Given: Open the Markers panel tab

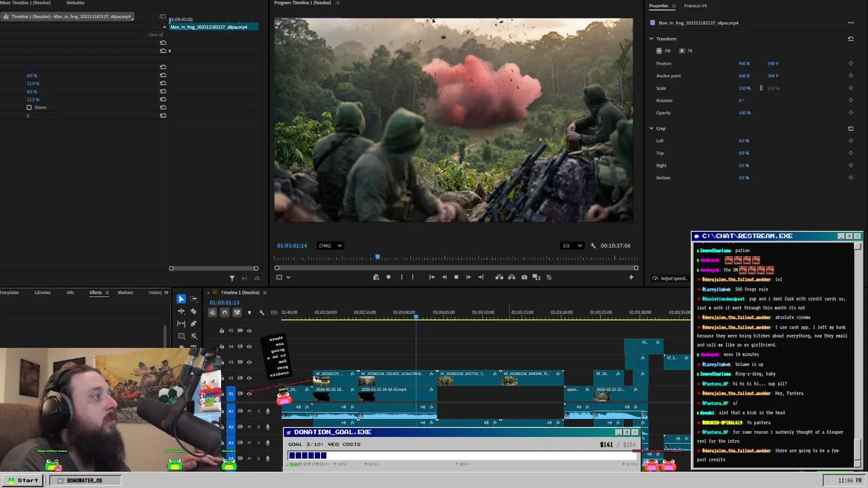Looking at the screenshot, I should pos(125,293).
